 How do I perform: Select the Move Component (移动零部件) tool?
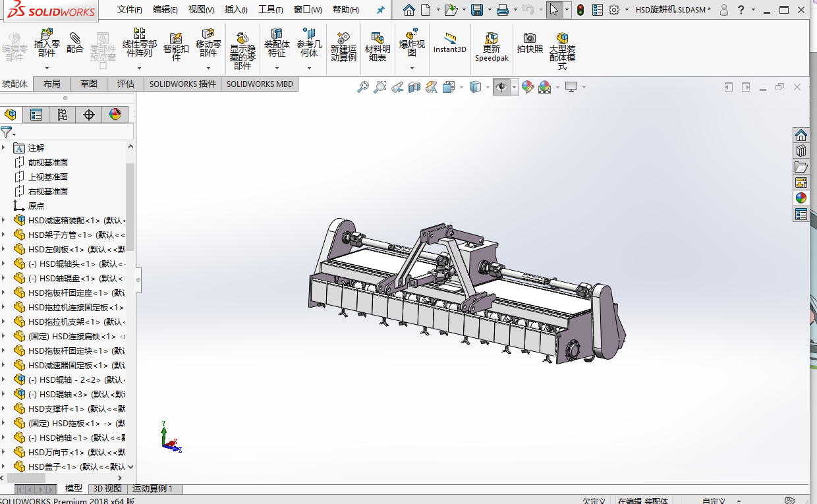coord(208,43)
